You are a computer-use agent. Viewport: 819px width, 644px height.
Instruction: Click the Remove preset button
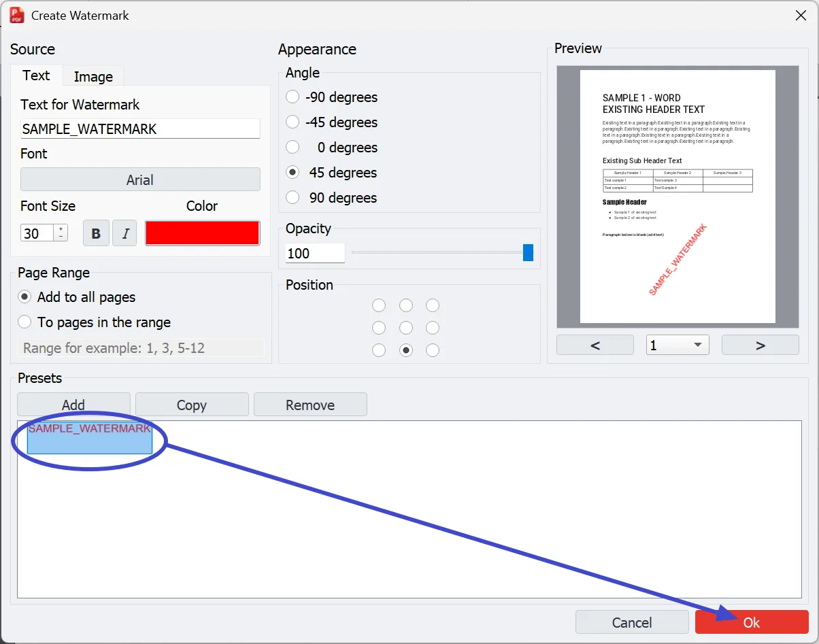pyautogui.click(x=310, y=405)
